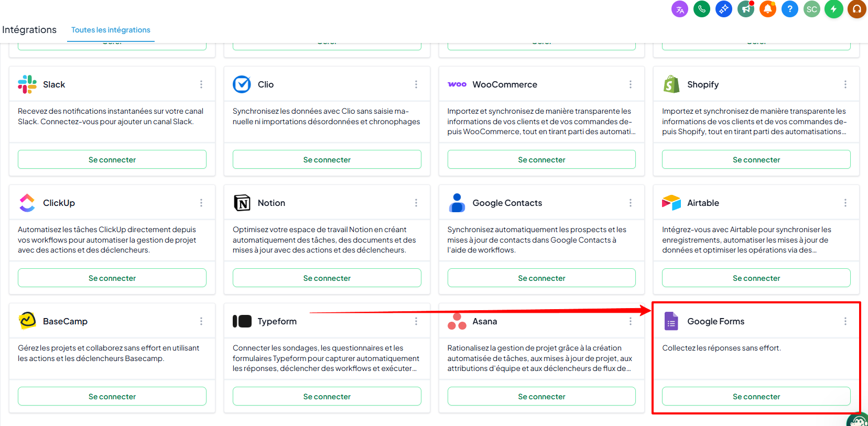This screenshot has width=868, height=426.
Task: Expand the Notion card options menu
Action: pyautogui.click(x=416, y=203)
